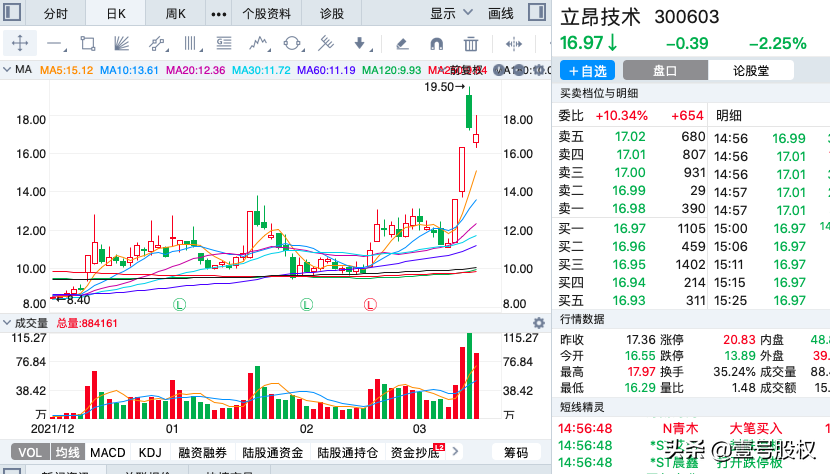
Task: Select the fan lines tool
Action: 121,43
